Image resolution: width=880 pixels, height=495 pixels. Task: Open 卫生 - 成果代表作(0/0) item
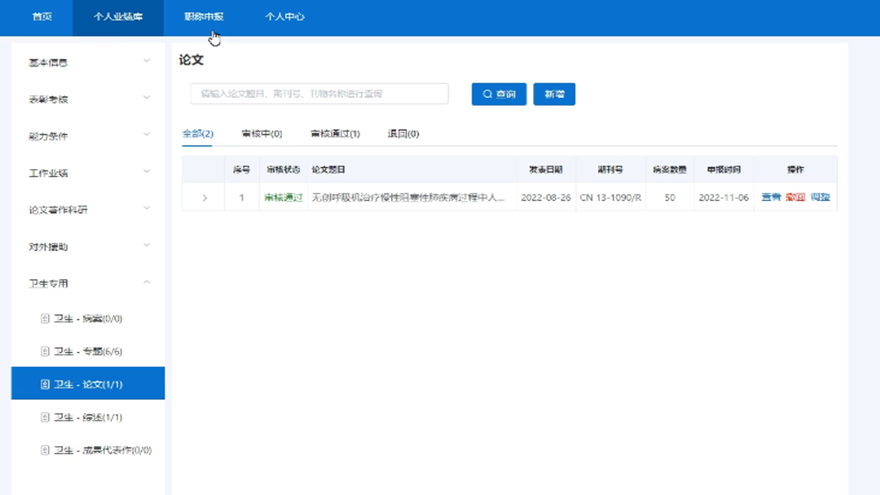pos(96,450)
